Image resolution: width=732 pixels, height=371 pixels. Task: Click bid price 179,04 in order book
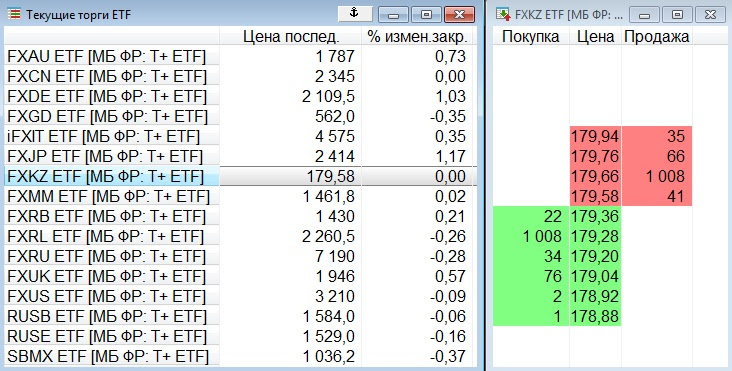pyautogui.click(x=595, y=277)
